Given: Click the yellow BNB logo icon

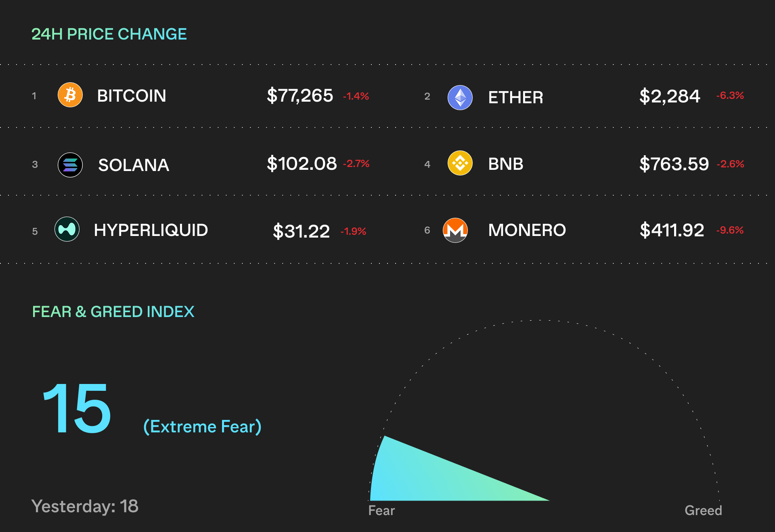Looking at the screenshot, I should point(460,163).
